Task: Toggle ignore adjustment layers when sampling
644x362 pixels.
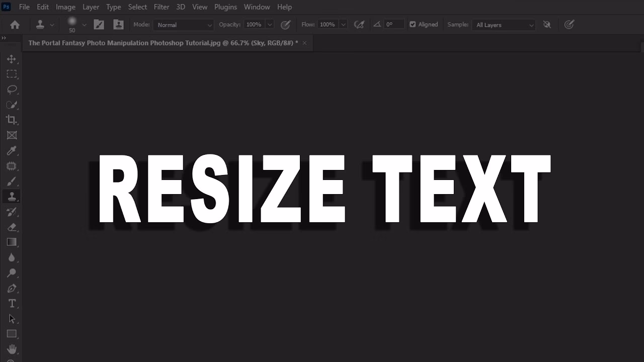Action: (x=547, y=24)
